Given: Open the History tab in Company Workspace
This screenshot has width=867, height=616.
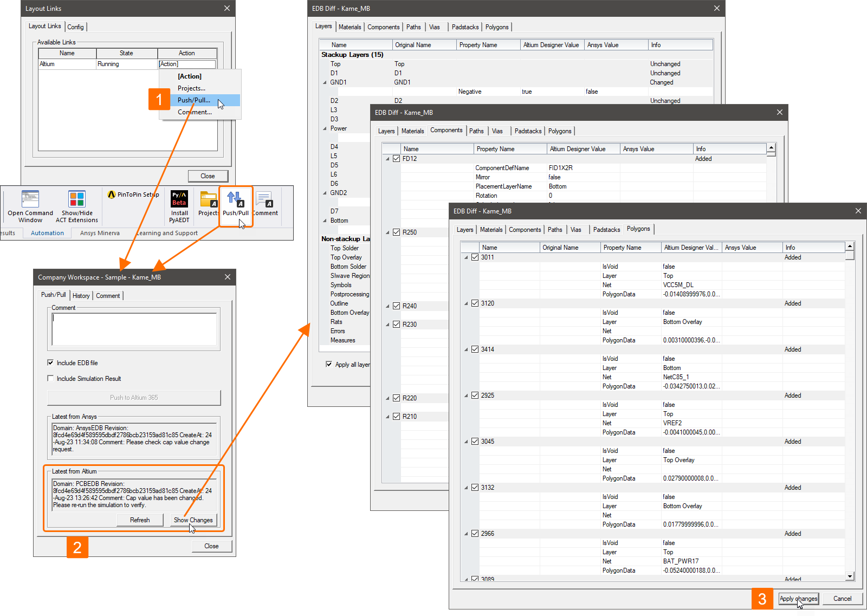Looking at the screenshot, I should pyautogui.click(x=81, y=296).
